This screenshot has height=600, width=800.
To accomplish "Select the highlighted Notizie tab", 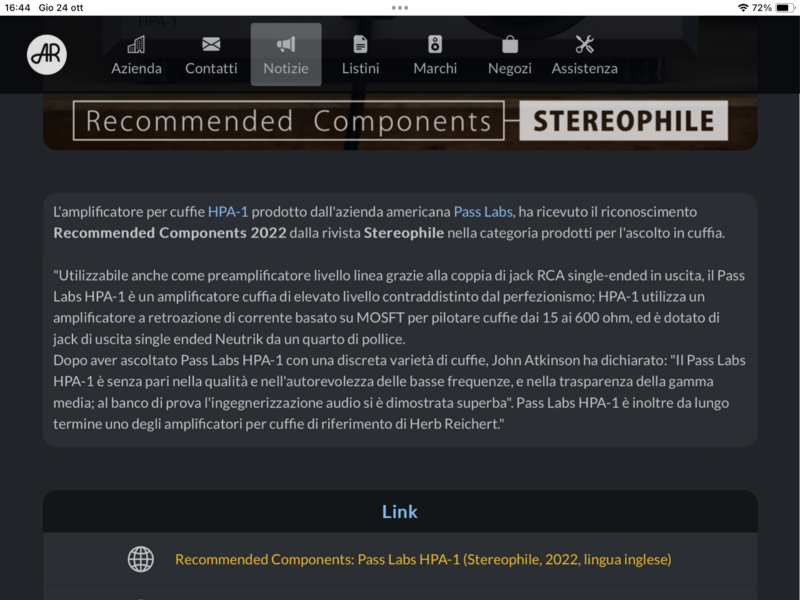I will 286,55.
